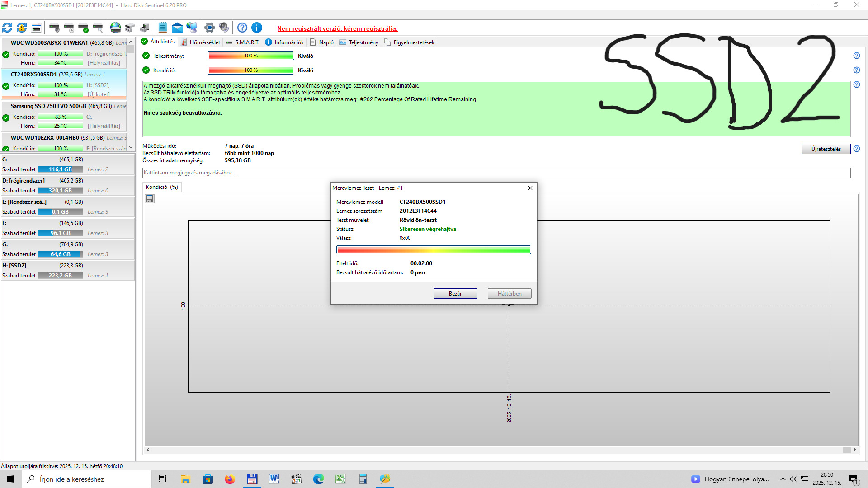Click the comment note input field
This screenshot has height=488, width=868.
(x=496, y=173)
